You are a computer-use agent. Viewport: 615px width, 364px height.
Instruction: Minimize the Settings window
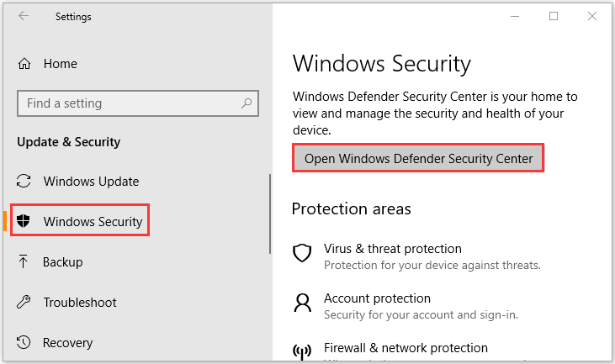[515, 16]
